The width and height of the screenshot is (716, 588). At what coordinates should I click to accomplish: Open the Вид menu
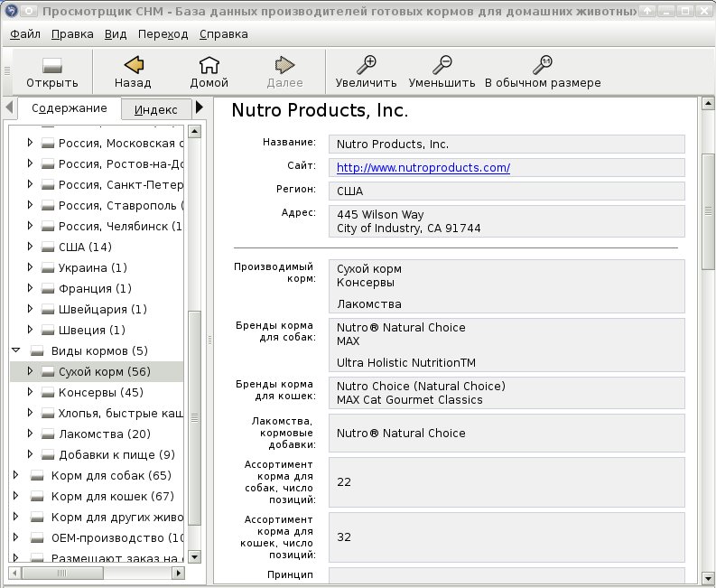(x=116, y=34)
